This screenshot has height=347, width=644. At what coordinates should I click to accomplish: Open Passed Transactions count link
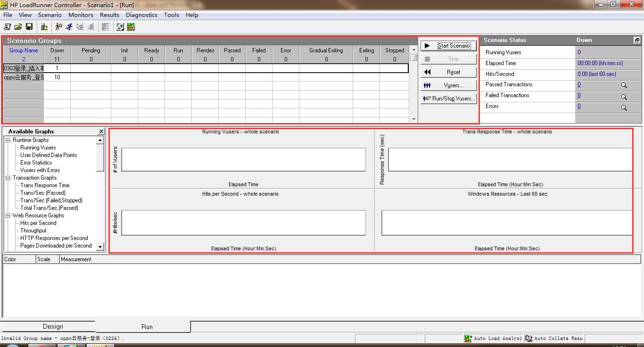pos(579,85)
